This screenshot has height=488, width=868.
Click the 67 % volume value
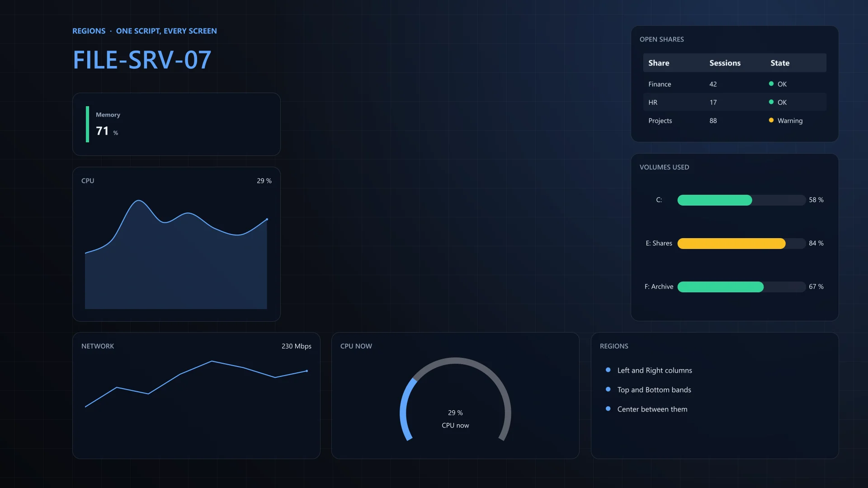point(816,286)
